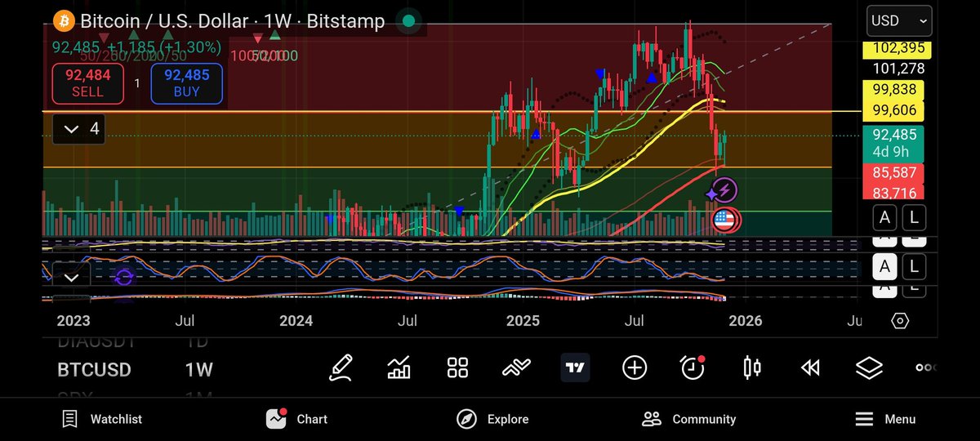Tap the 2026 label on time axis

pyautogui.click(x=746, y=321)
